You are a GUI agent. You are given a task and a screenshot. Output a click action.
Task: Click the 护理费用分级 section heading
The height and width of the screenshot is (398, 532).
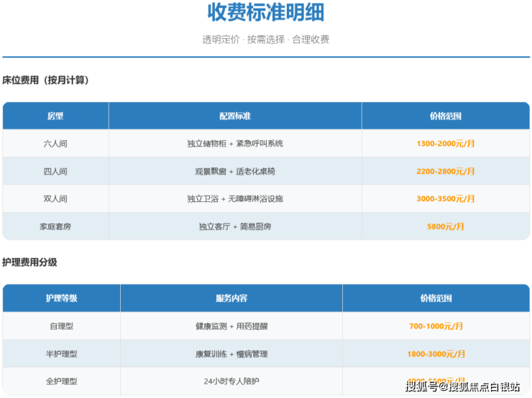(x=29, y=262)
